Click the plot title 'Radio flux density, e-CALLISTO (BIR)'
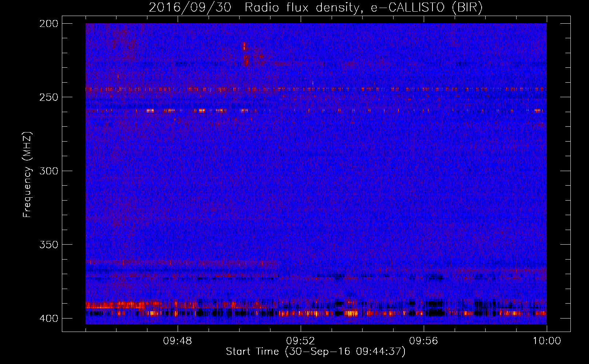Image resolution: width=589 pixels, height=364 pixels. pos(363,8)
